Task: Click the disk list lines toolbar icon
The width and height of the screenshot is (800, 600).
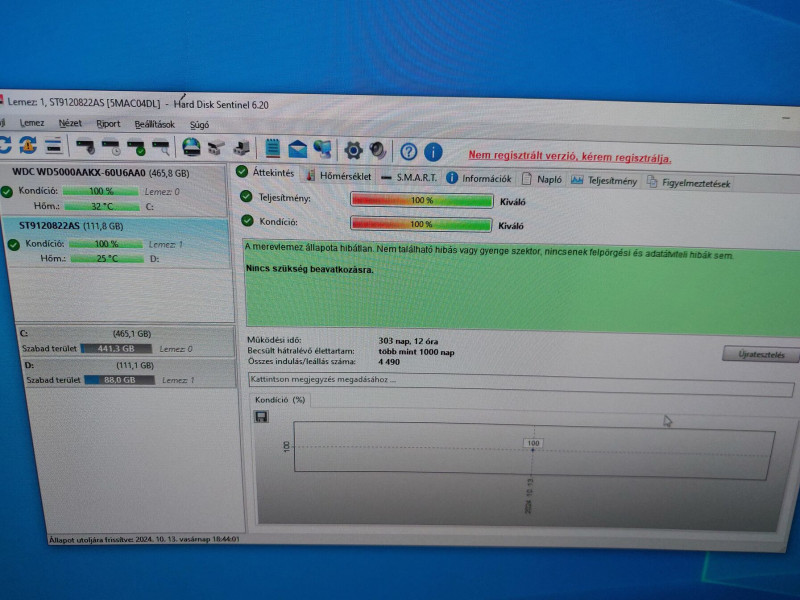Action: tap(54, 146)
